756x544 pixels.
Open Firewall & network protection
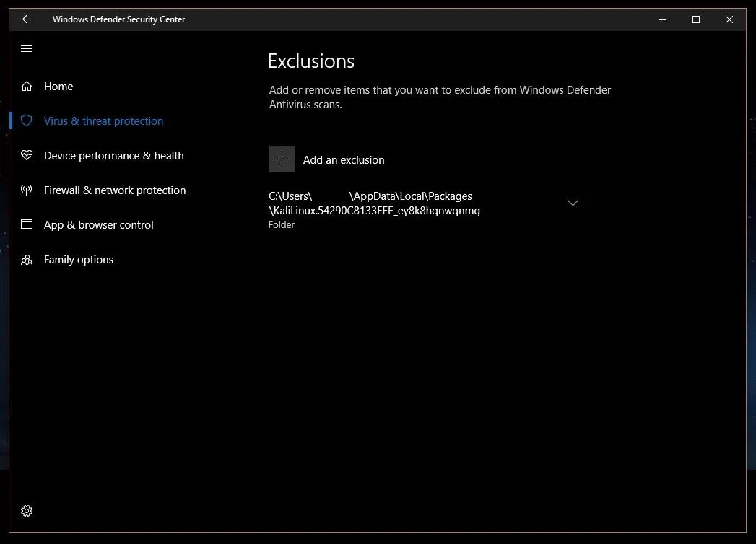115,190
